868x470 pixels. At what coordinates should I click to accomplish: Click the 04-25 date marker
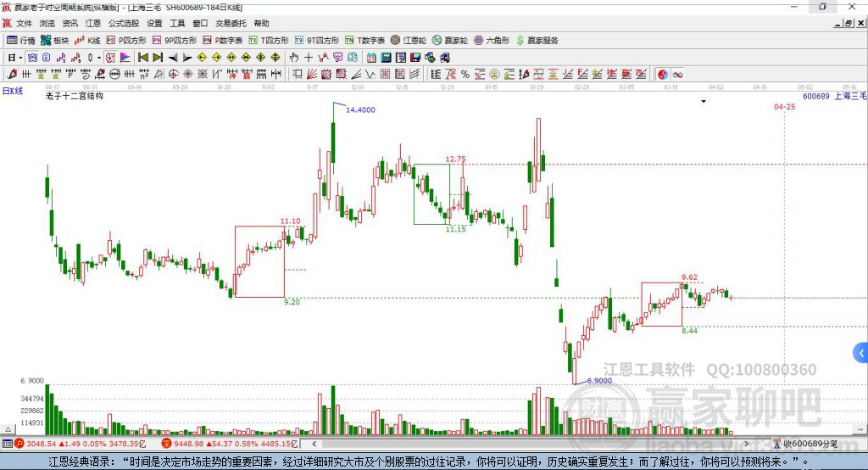784,106
